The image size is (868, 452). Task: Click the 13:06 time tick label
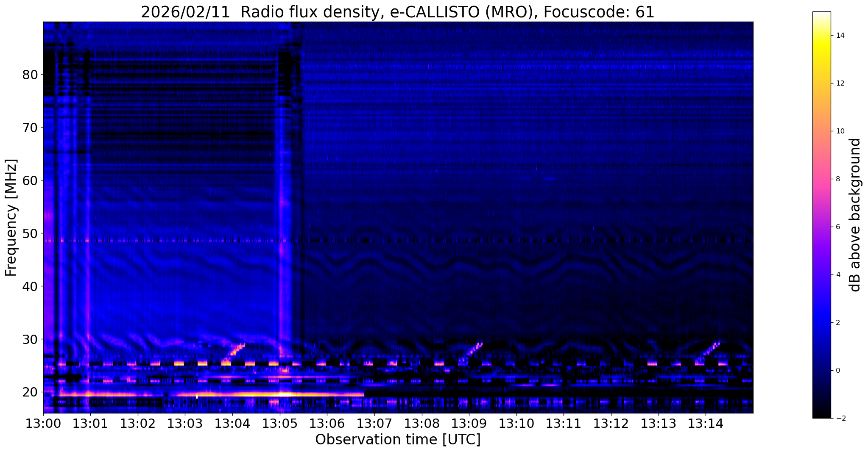[327, 424]
